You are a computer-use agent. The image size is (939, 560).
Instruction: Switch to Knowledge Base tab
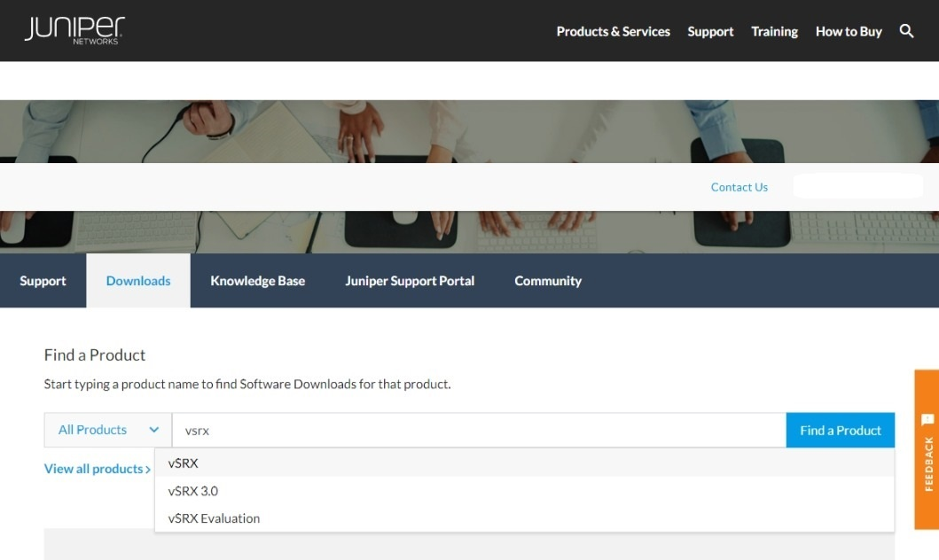[x=257, y=281]
